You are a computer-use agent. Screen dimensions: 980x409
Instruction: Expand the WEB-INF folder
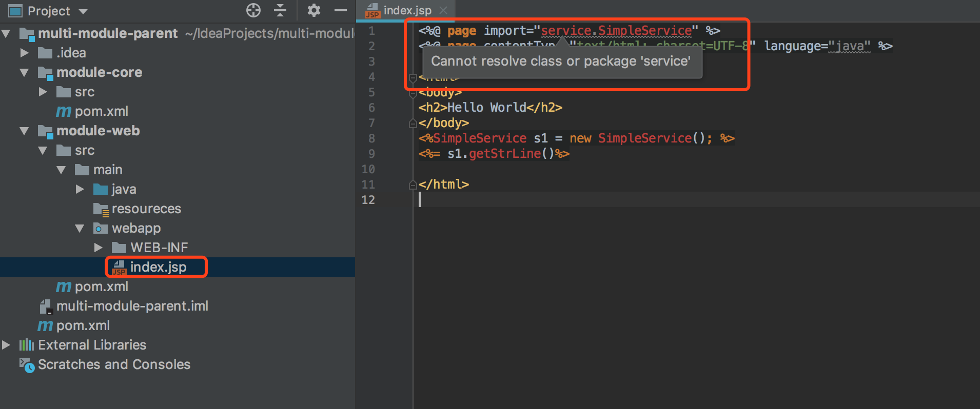[x=99, y=248]
